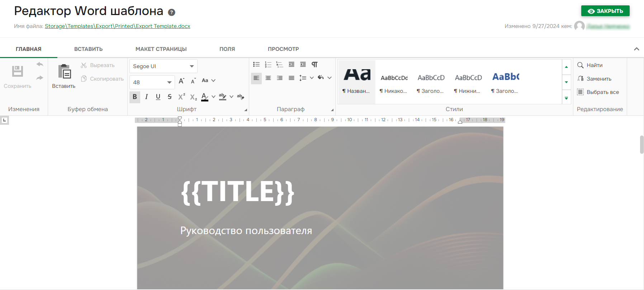The width and height of the screenshot is (644, 290).
Task: Click Заменить to replace text
Action: 594,79
